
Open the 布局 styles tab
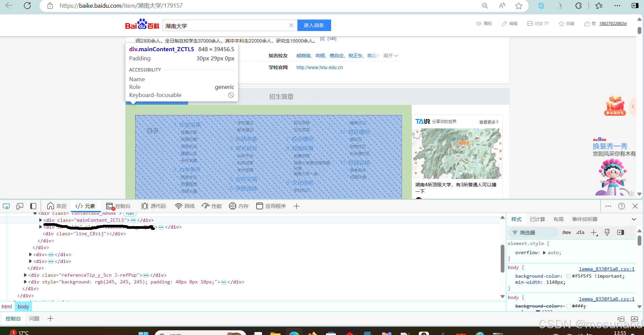pos(558,219)
